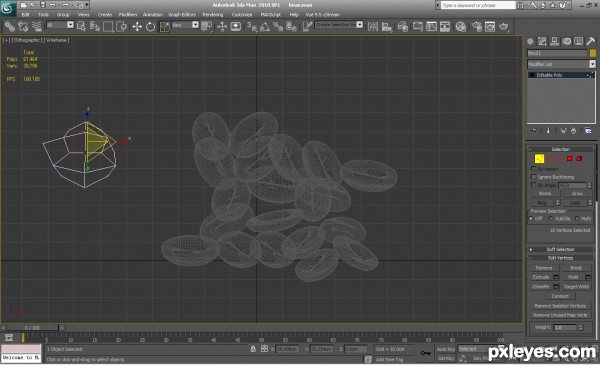Open the Modifier List dropdown
600x365 pixels.
pos(561,64)
